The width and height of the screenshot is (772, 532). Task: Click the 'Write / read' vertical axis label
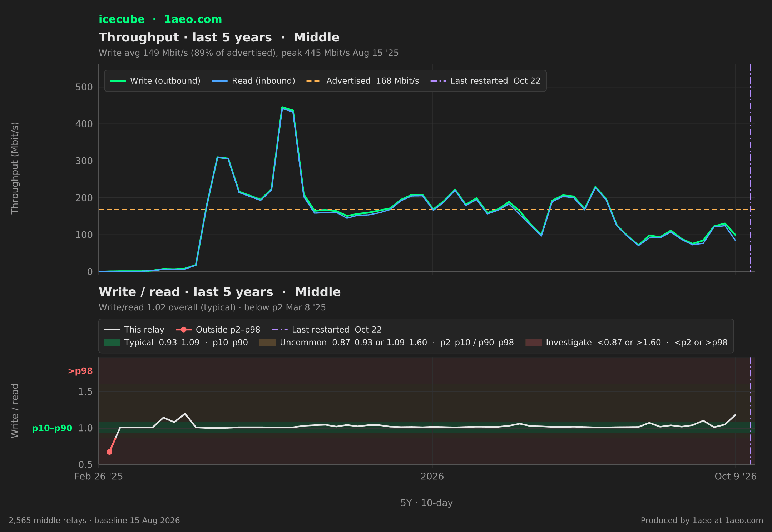click(x=15, y=411)
